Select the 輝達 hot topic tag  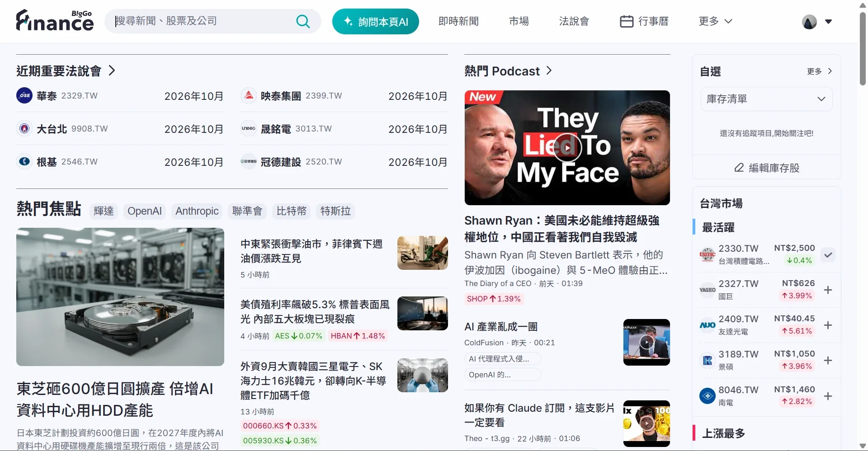click(x=104, y=211)
